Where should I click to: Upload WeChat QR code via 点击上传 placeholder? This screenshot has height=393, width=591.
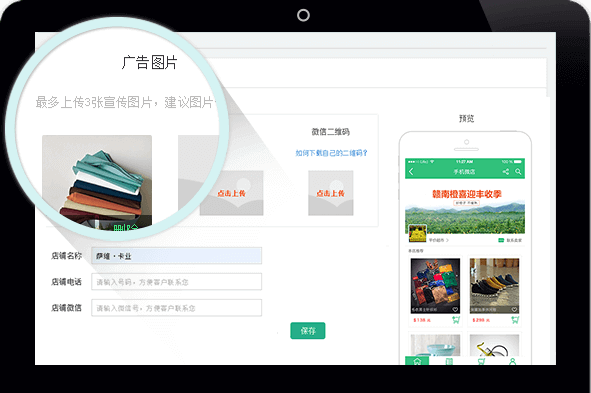[x=331, y=193]
